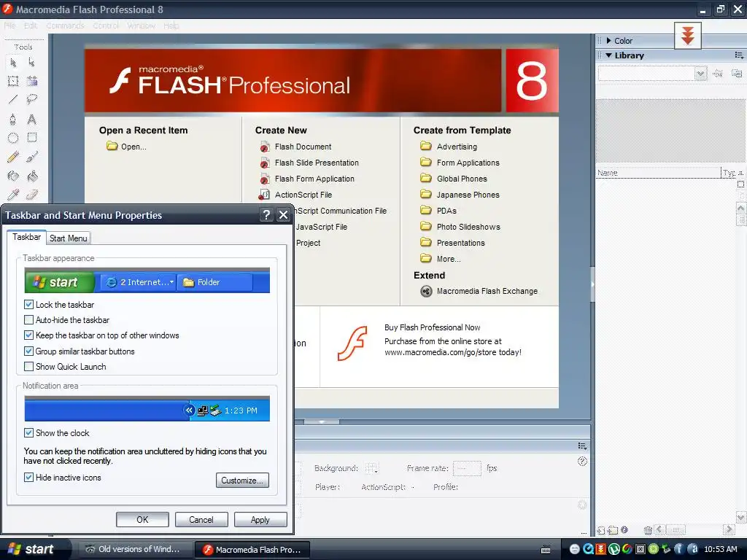Toggle the Library sort order button
The image size is (747, 560).
tap(740, 174)
